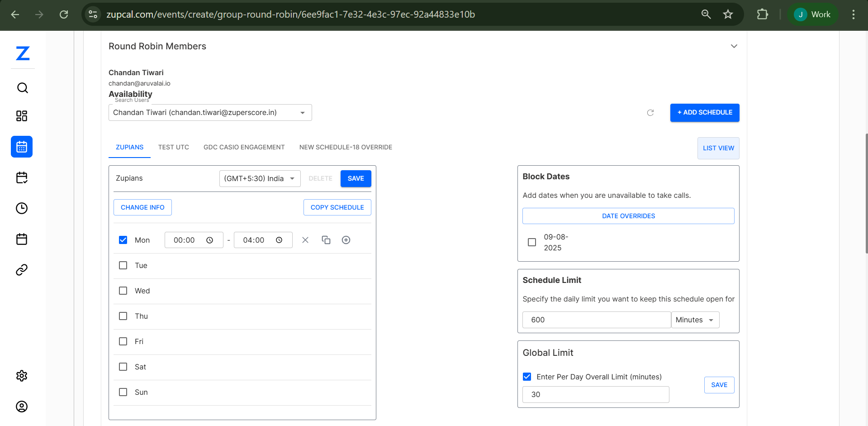Remove Monday time slot with X icon
This screenshot has height=426, width=868.
305,240
